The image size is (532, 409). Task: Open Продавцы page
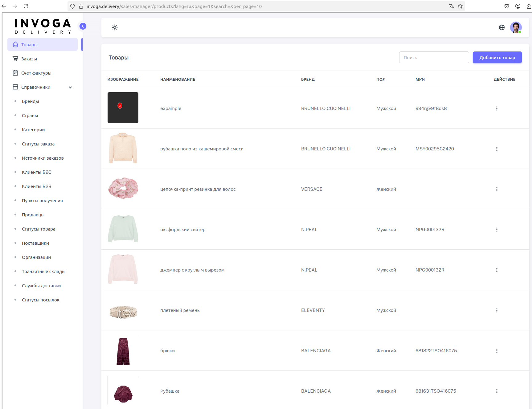(x=33, y=215)
